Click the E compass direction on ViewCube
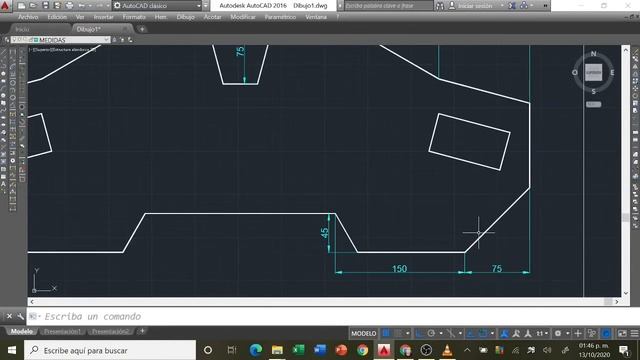The width and height of the screenshot is (640, 360). [612, 73]
